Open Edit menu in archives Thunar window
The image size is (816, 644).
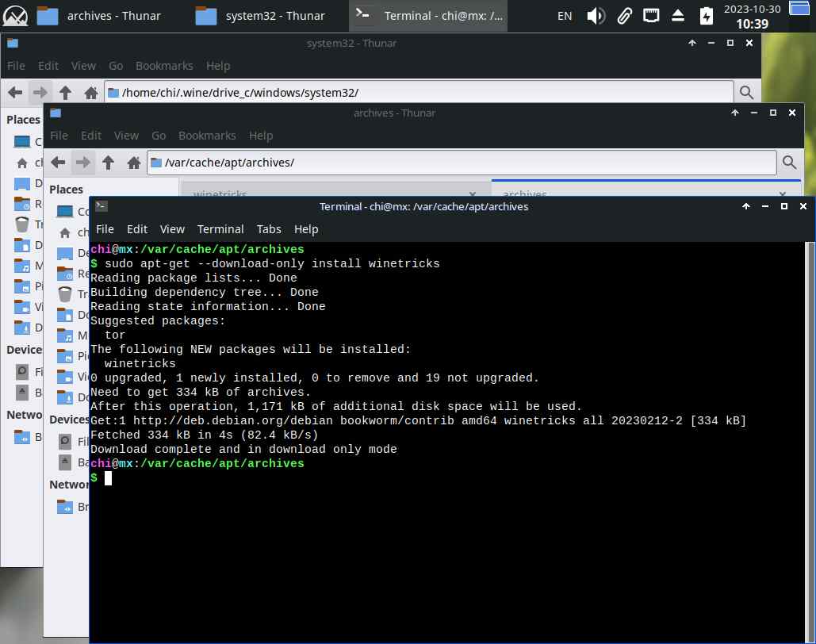pos(91,136)
